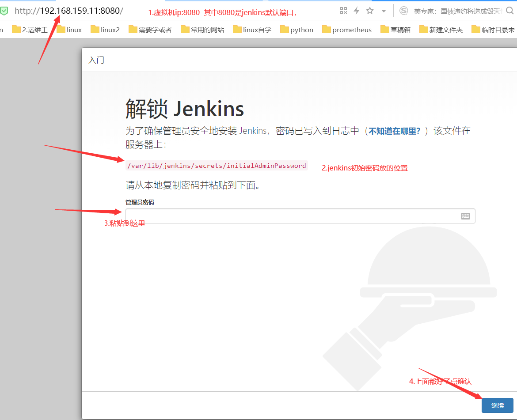Click the 入门 dialog title
The image size is (517, 420).
[x=96, y=60]
